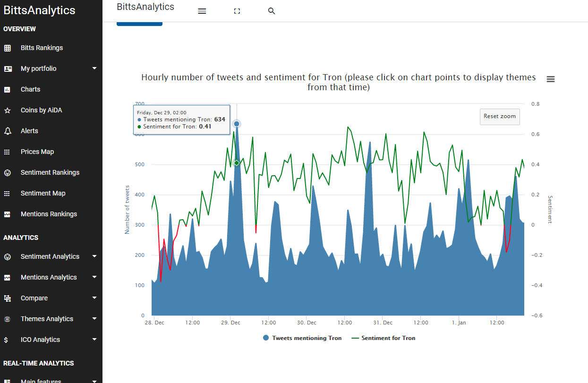588x383 pixels.
Task: Click the 'Number of tweets' axis title
Action: click(127, 210)
